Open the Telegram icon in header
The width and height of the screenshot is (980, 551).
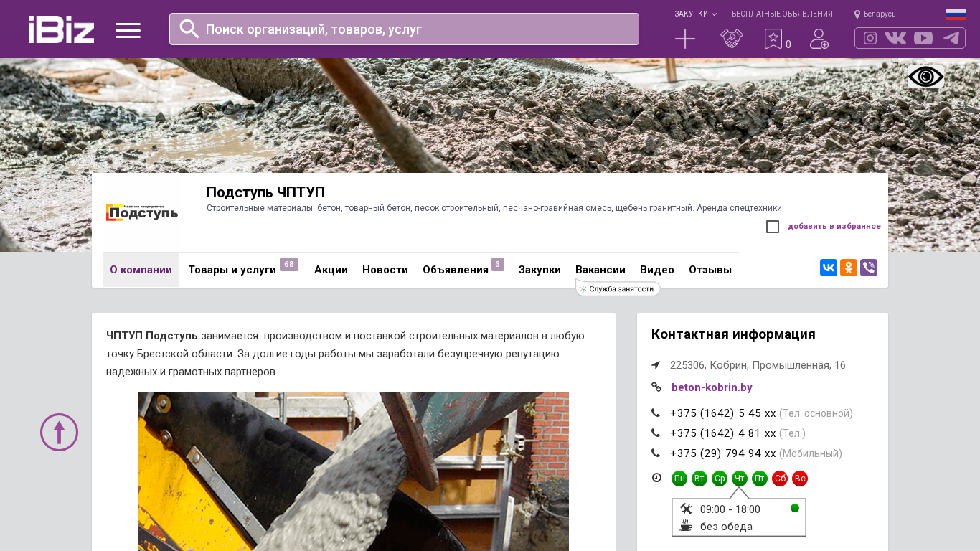(951, 38)
